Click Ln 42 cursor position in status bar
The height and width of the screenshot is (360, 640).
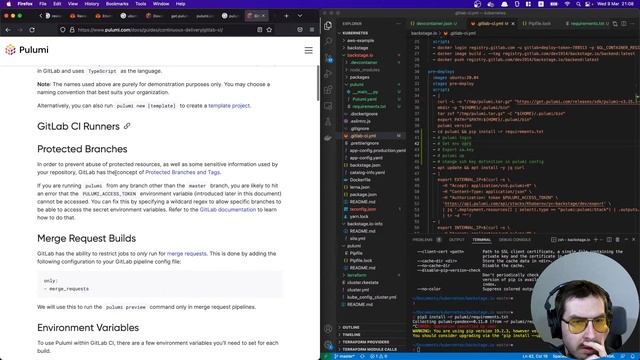tap(535, 356)
